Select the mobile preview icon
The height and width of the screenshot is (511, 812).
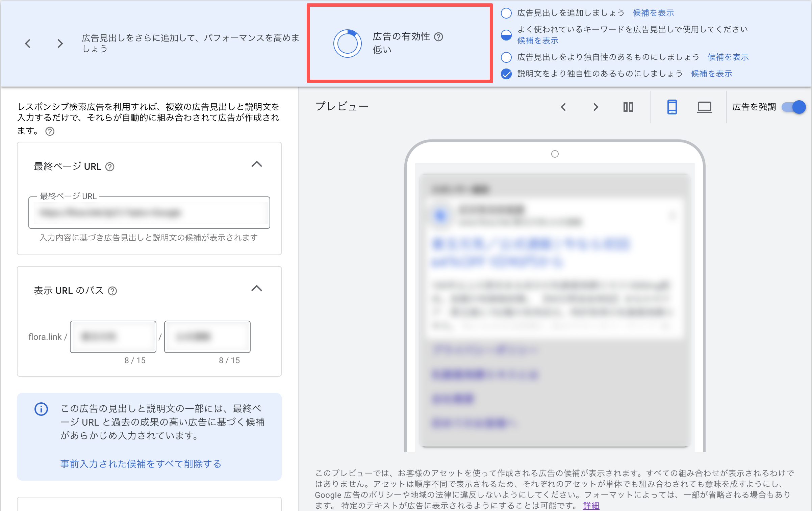click(x=672, y=107)
